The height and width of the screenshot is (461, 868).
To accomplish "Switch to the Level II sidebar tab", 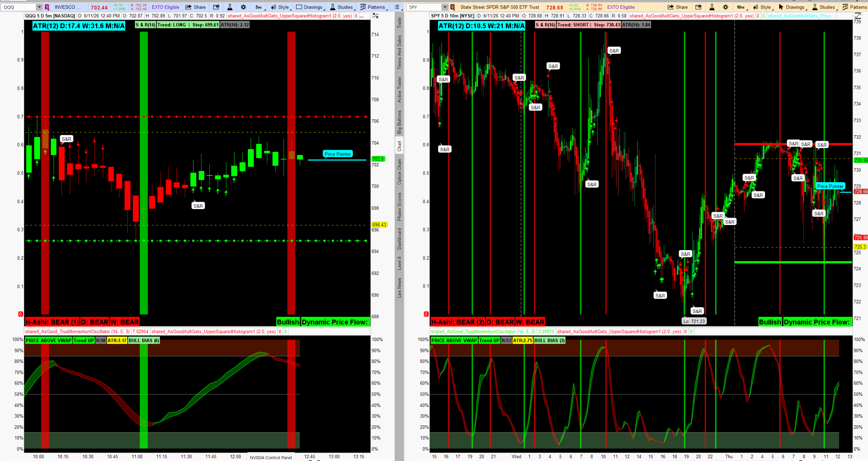I will pos(399,263).
